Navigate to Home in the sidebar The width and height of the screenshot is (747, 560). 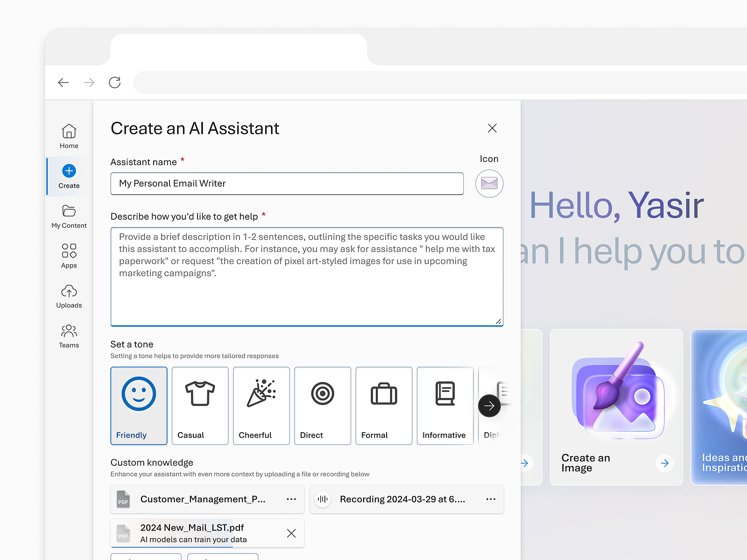69,136
